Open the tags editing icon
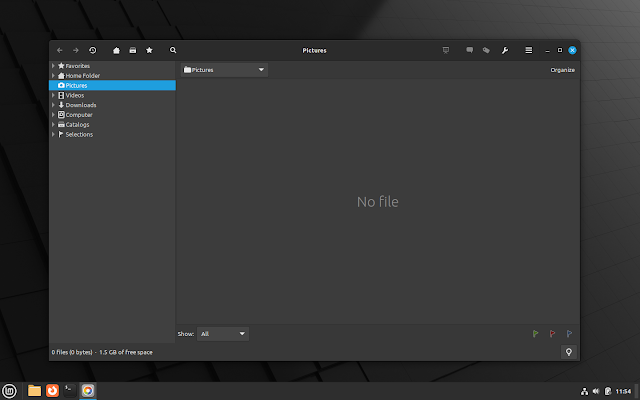The width and height of the screenshot is (640, 400). 486,50
